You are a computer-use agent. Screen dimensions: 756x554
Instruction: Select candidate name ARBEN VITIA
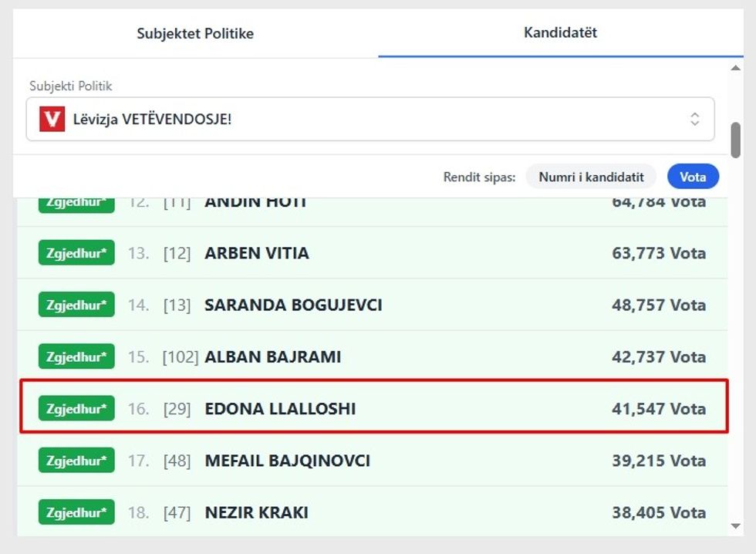click(x=257, y=253)
